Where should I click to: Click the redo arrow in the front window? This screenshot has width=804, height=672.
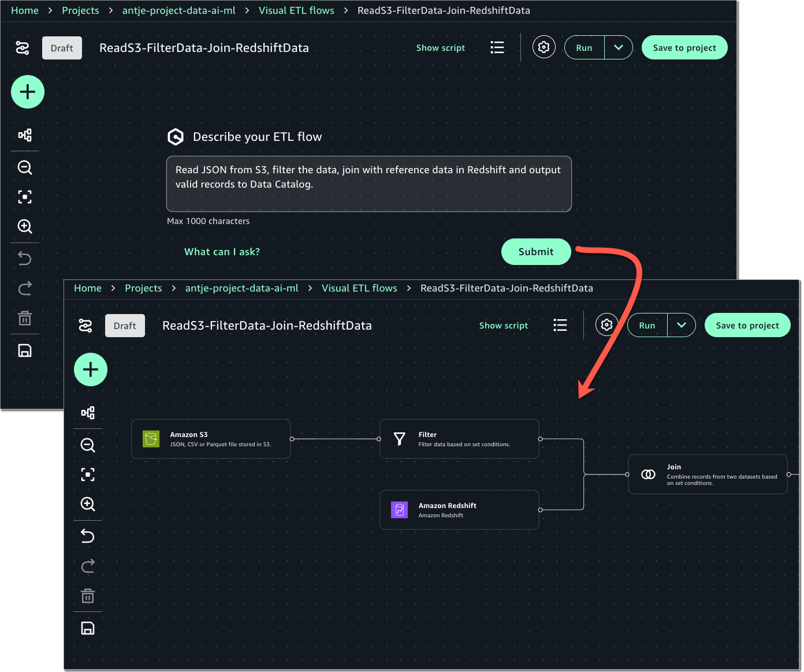pyautogui.click(x=88, y=566)
